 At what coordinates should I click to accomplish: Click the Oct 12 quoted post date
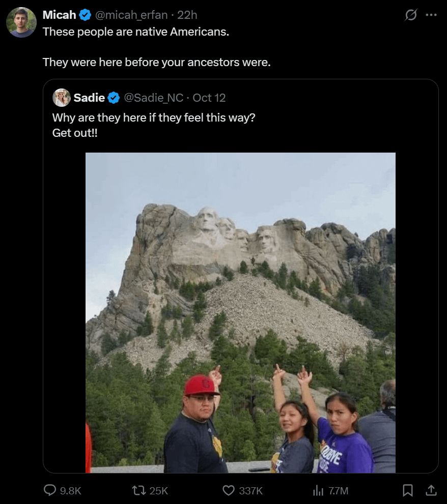pyautogui.click(x=209, y=98)
